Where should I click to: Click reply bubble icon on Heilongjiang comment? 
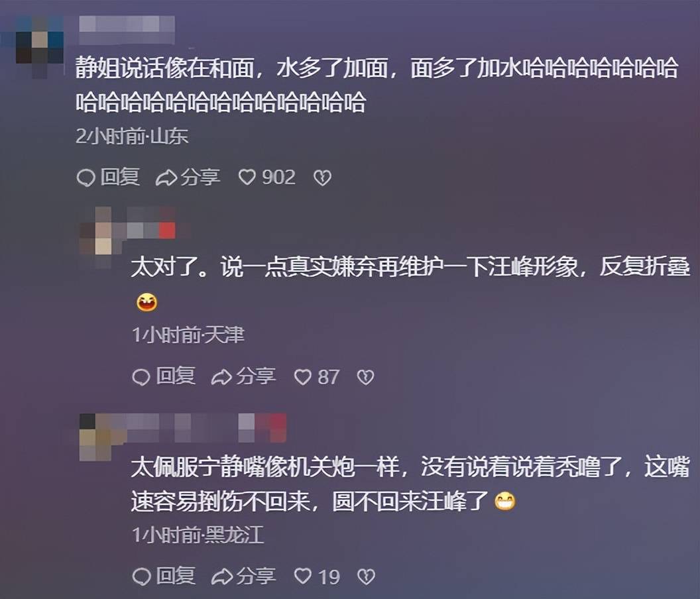click(141, 576)
